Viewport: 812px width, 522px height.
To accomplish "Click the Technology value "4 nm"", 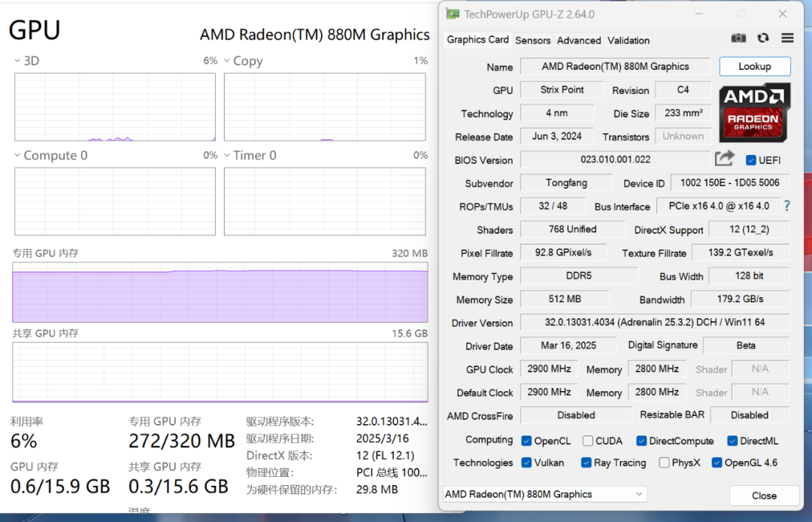I will coord(556,113).
